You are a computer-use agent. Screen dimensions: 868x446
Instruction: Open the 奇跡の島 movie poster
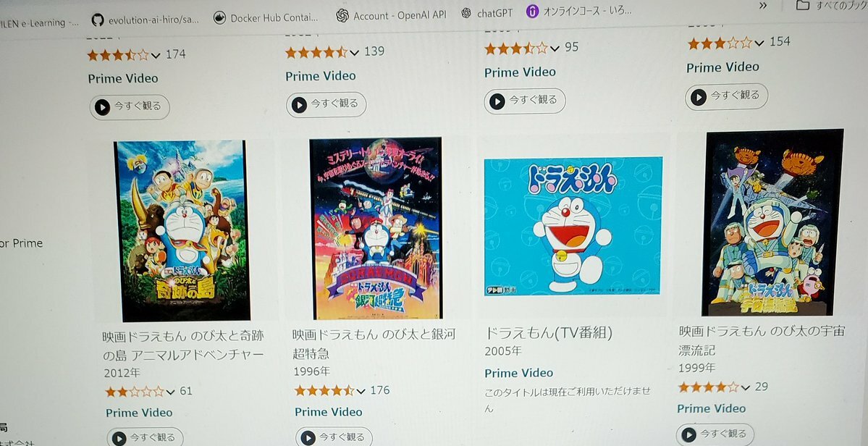click(182, 231)
